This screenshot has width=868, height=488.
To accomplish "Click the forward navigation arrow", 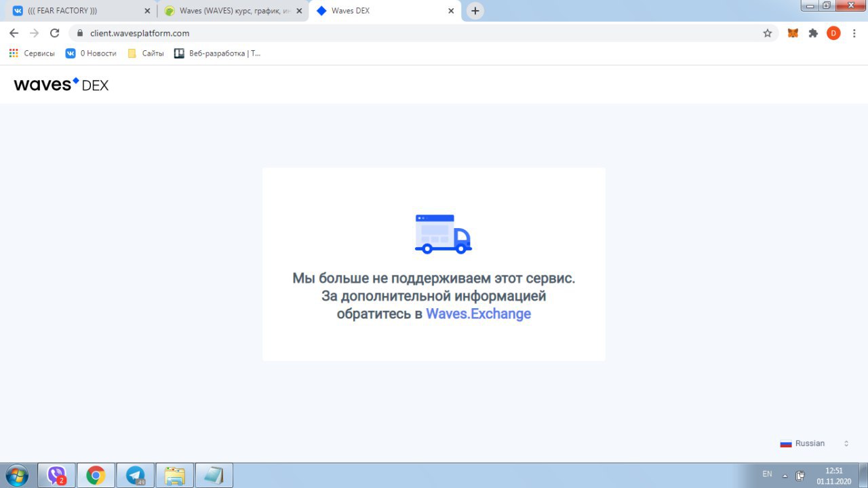I will pos(34,33).
